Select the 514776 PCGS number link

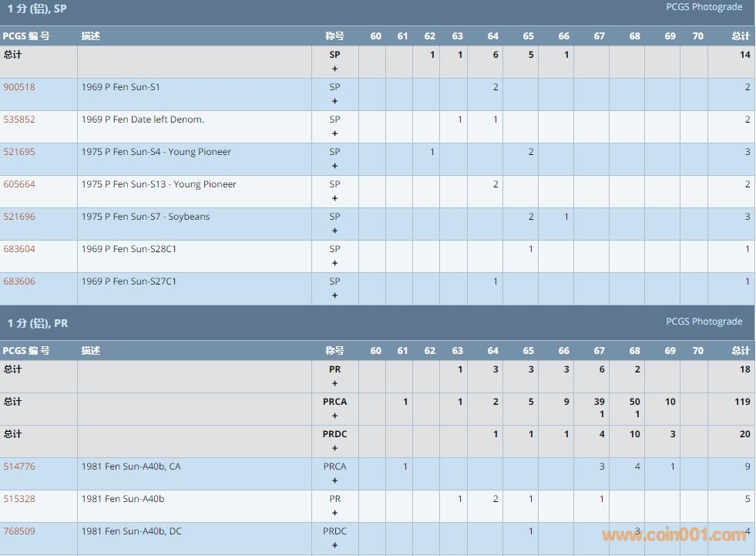coord(19,467)
